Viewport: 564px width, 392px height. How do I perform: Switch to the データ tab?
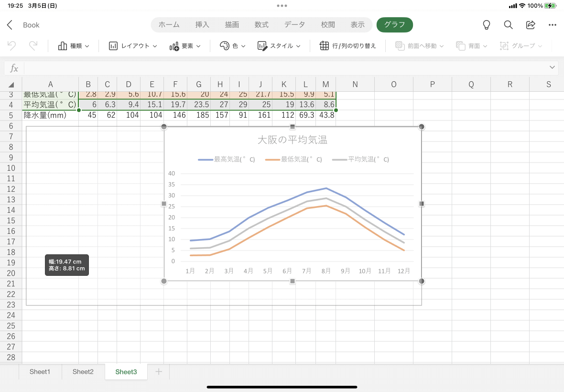tap(294, 24)
